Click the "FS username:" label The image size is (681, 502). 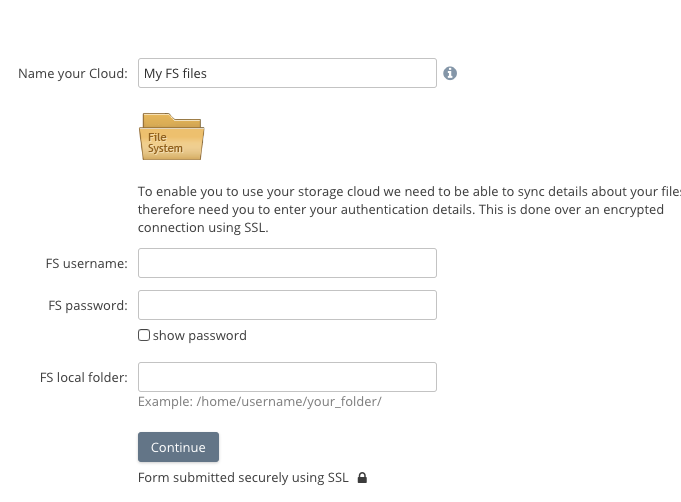click(86, 264)
